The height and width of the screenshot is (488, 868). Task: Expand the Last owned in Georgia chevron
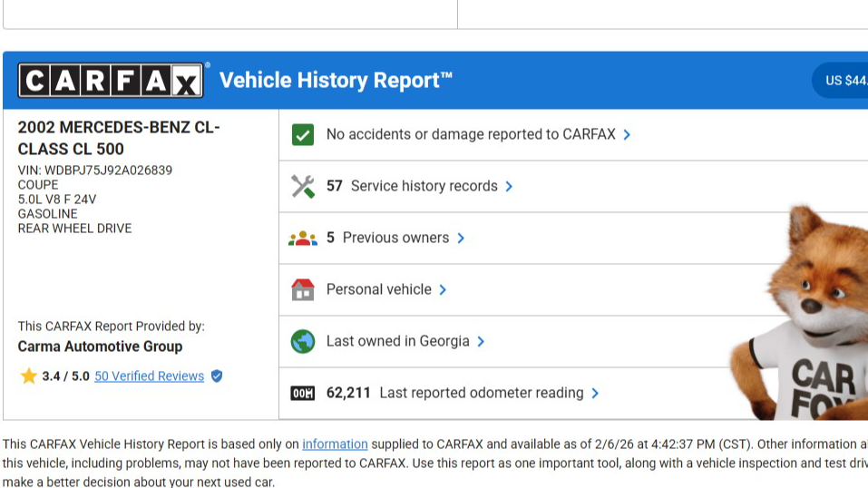click(481, 342)
